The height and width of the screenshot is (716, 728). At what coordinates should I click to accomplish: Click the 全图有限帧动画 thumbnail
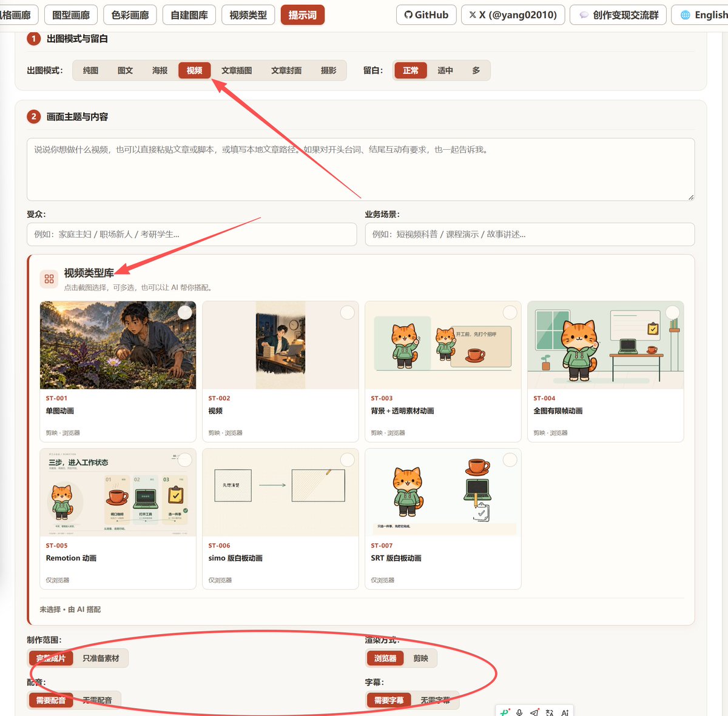605,345
